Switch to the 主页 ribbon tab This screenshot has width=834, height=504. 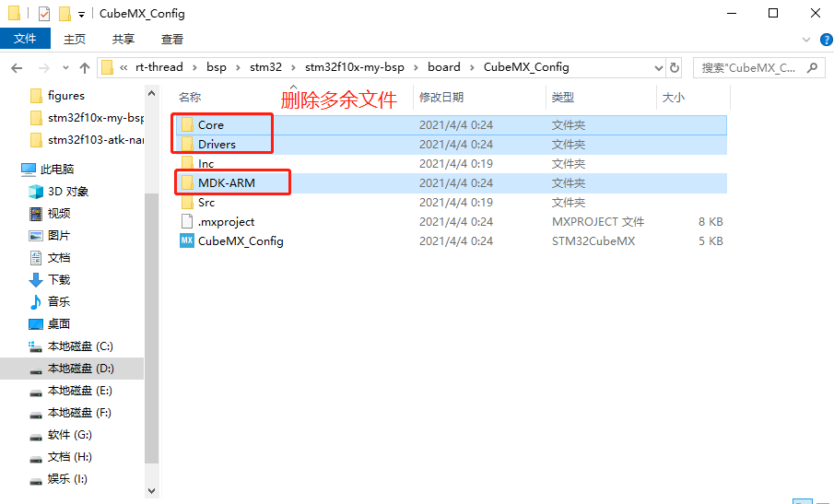click(75, 40)
